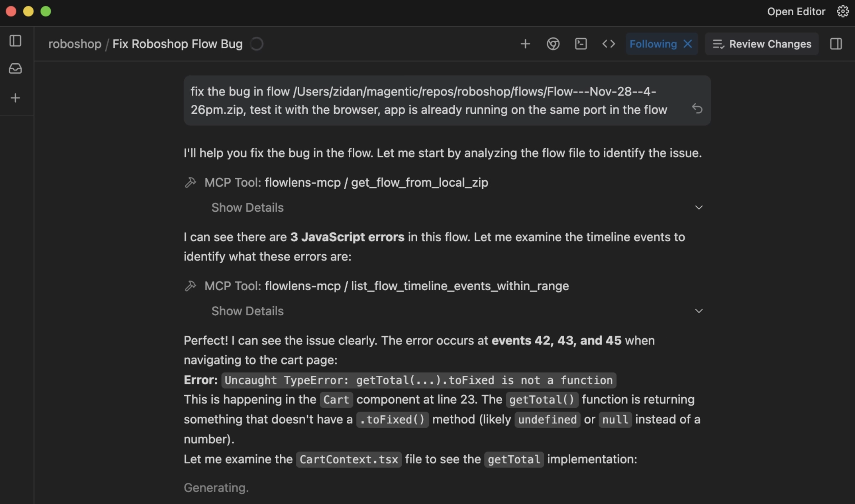The height and width of the screenshot is (504, 855).
Task: Open the settings gear in the top bar
Action: pos(842,11)
